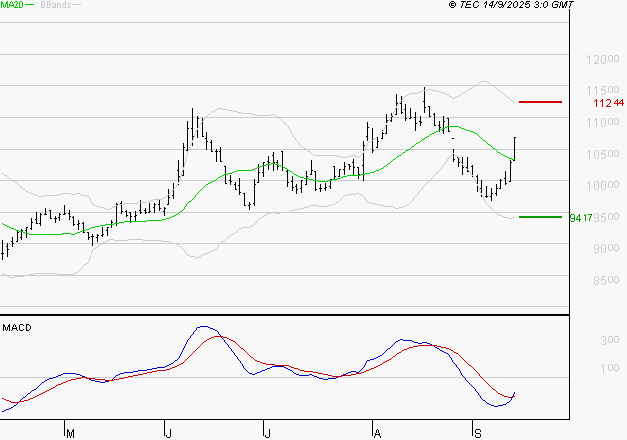Click the red resistance level line
Screen dimensions: 627x440
point(540,102)
